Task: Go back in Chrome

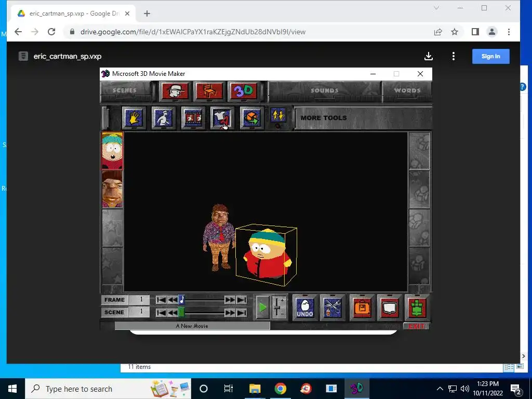Action: click(18, 32)
